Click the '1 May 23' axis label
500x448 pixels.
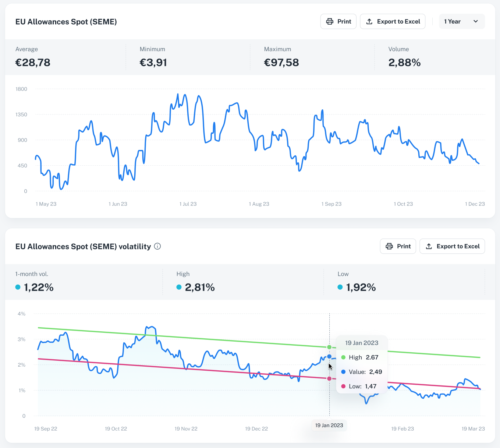(x=46, y=204)
